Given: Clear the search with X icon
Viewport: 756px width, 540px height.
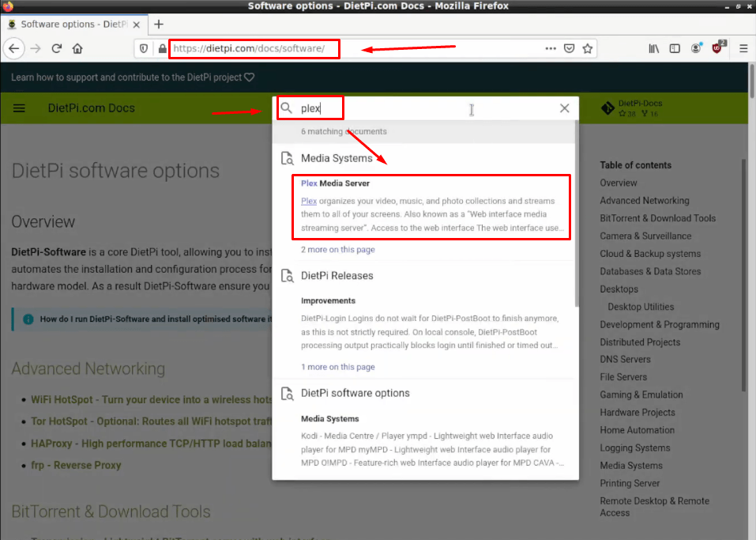Looking at the screenshot, I should (565, 108).
